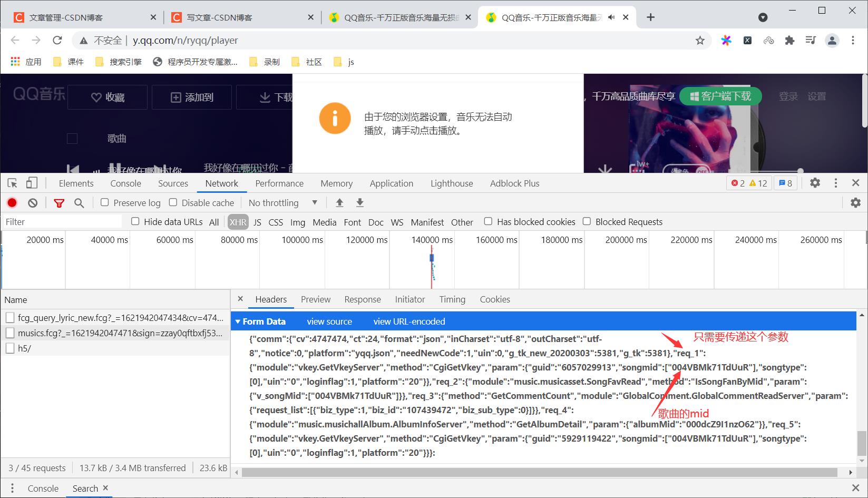Filter requests by JS type
Viewport: 868px width, 498px height.
[257, 222]
